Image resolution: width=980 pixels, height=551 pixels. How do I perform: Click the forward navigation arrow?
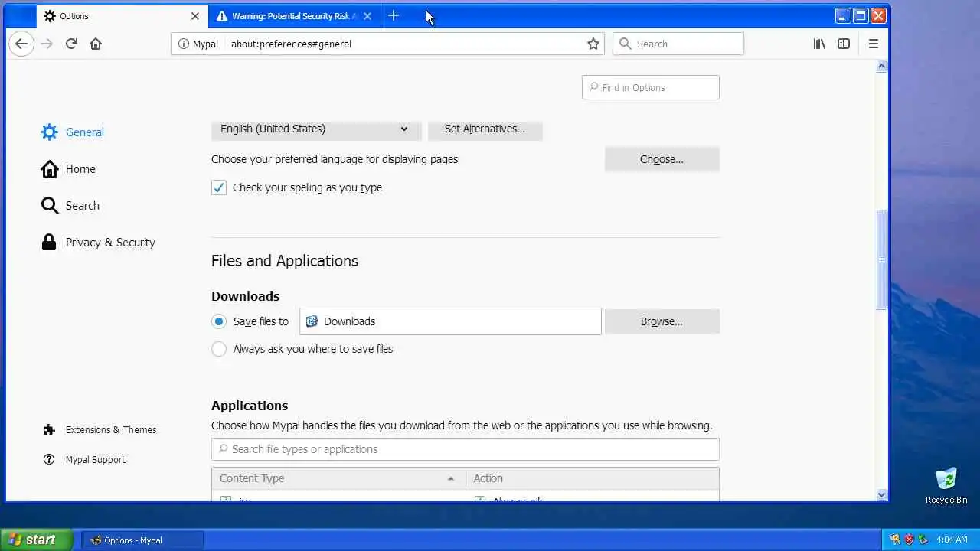47,44
